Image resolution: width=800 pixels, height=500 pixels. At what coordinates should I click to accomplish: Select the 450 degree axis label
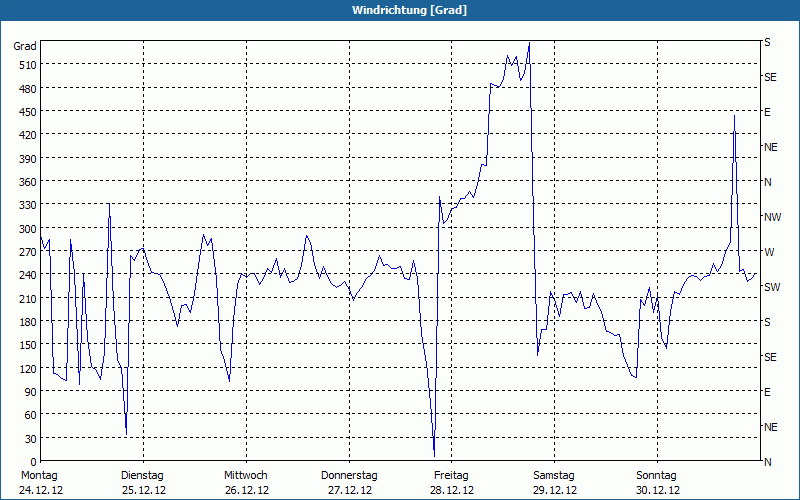pos(28,112)
